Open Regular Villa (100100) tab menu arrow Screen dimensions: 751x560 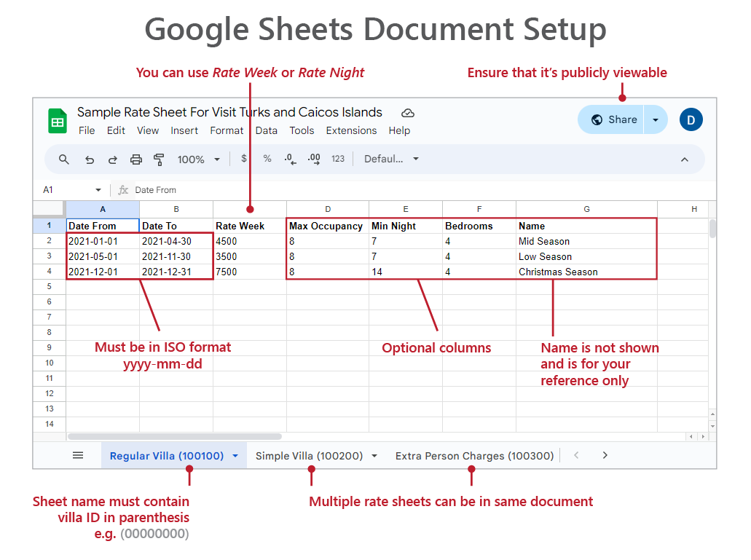click(x=235, y=456)
